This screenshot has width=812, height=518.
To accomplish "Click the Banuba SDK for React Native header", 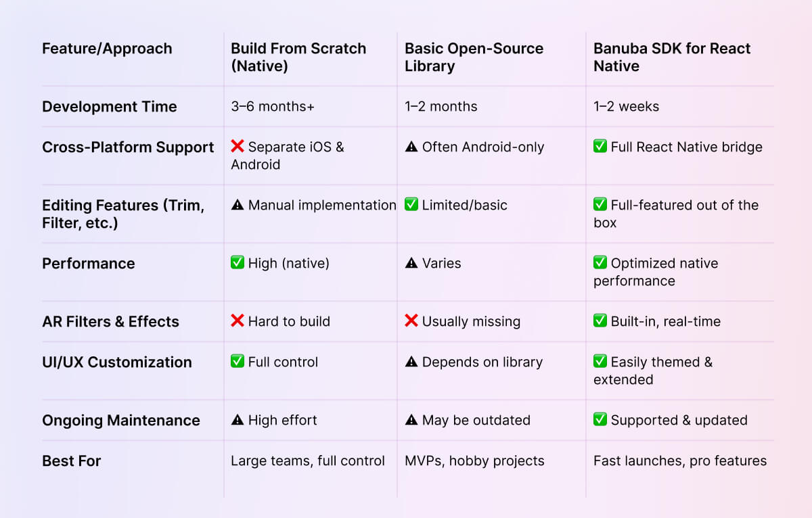I will click(672, 57).
